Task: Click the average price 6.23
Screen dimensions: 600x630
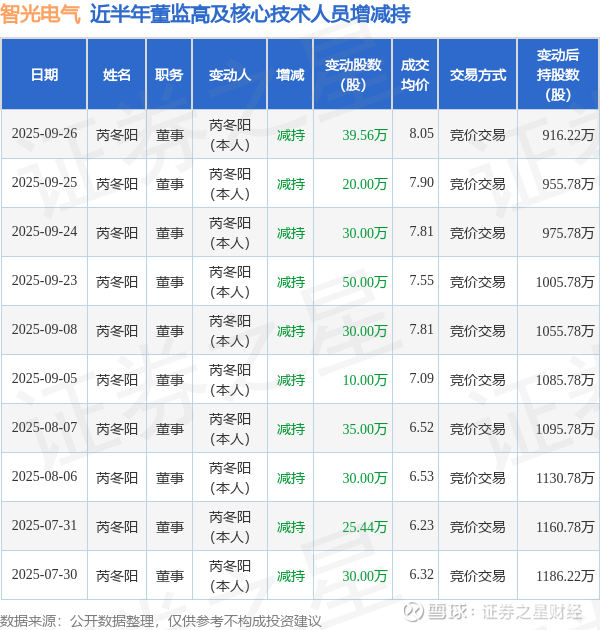Action: (422, 526)
